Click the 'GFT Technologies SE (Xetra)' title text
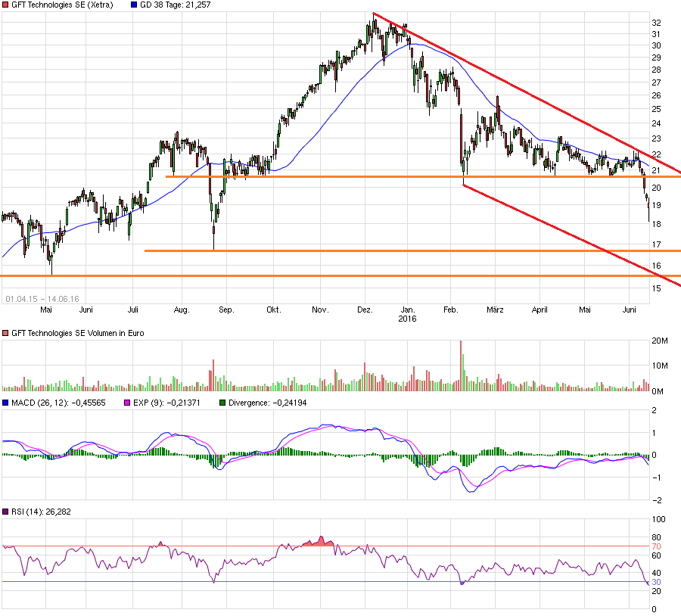Viewport: 681px width, 616px height. tap(62, 5)
